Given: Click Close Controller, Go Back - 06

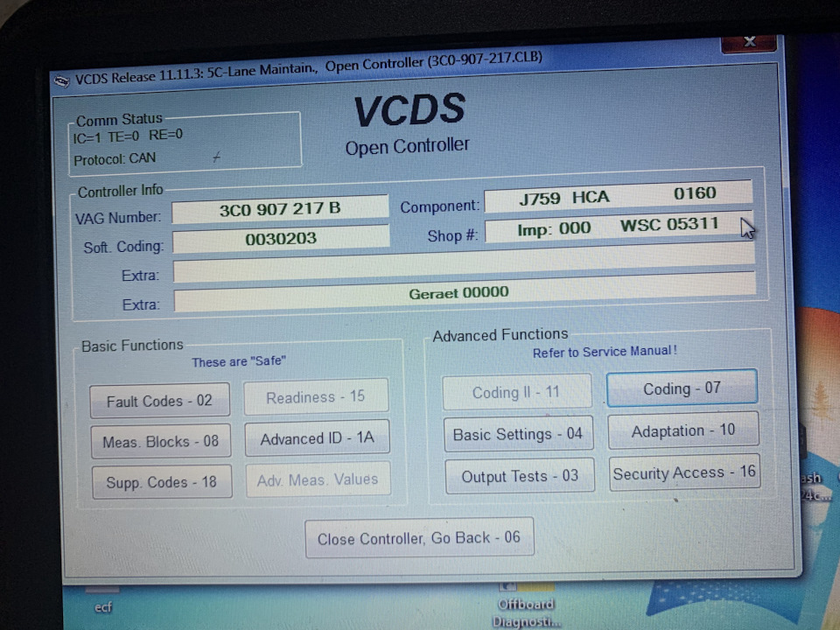Looking at the screenshot, I should click(x=419, y=537).
